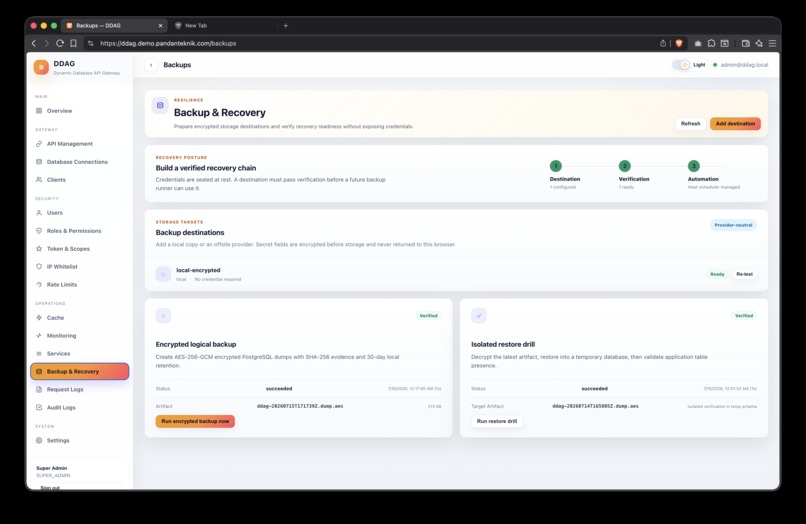This screenshot has height=524, width=806.
Task: Click step 3 Automation circle
Action: [x=694, y=166]
